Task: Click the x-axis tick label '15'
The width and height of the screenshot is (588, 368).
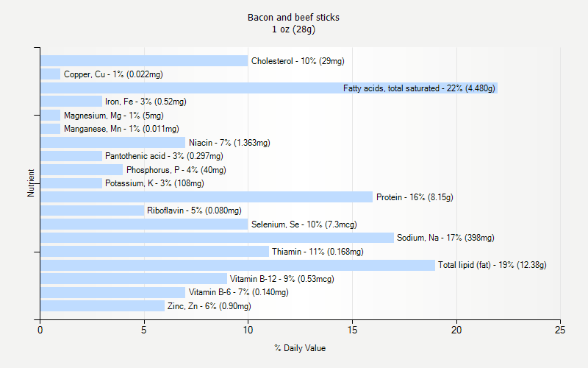Action: (352, 330)
